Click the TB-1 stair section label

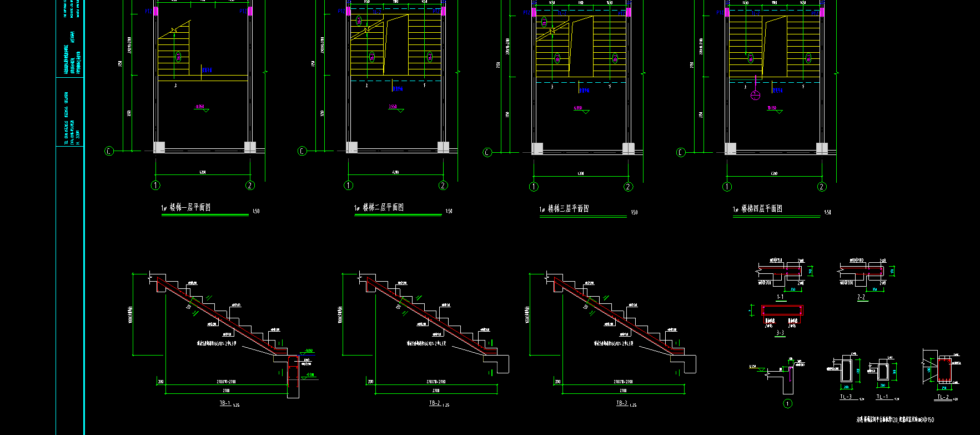pyautogui.click(x=225, y=403)
